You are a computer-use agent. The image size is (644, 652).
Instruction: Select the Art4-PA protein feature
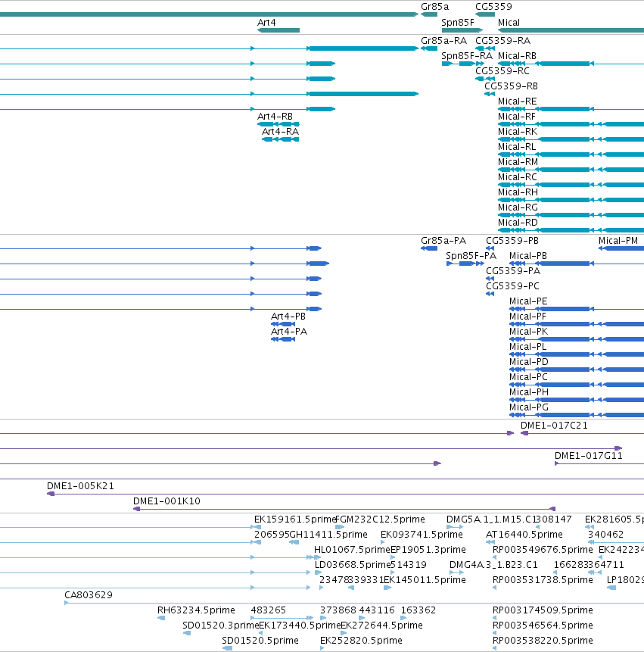(x=283, y=339)
